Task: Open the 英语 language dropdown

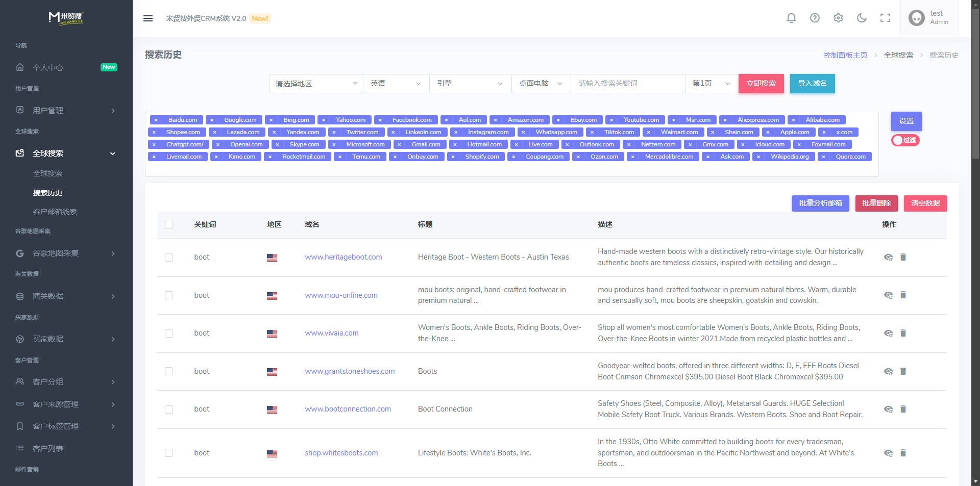Action: click(x=396, y=84)
